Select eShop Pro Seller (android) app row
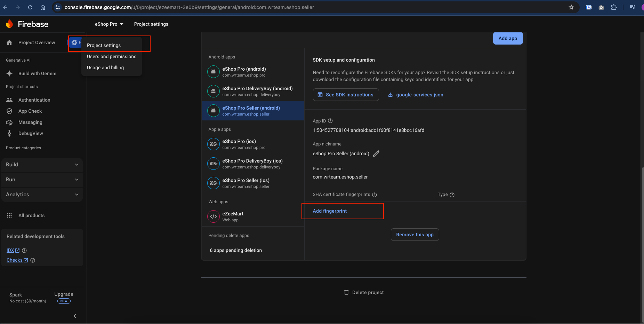 (x=253, y=111)
